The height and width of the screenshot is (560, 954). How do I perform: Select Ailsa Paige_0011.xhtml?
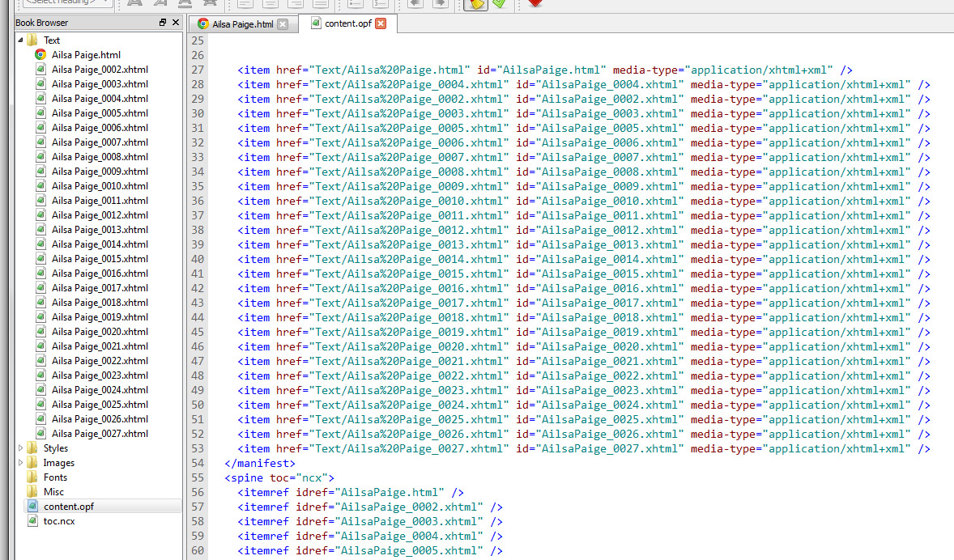(x=100, y=201)
